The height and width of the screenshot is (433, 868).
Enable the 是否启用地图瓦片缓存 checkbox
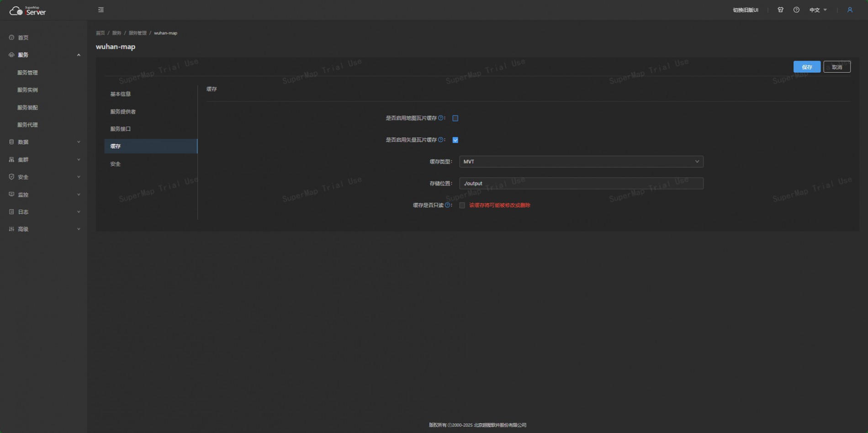tap(455, 118)
